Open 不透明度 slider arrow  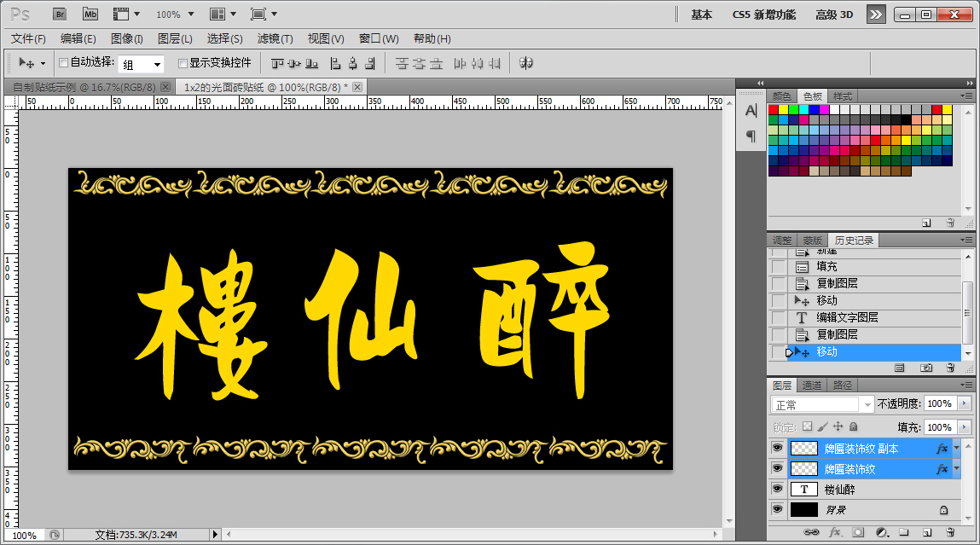point(965,403)
